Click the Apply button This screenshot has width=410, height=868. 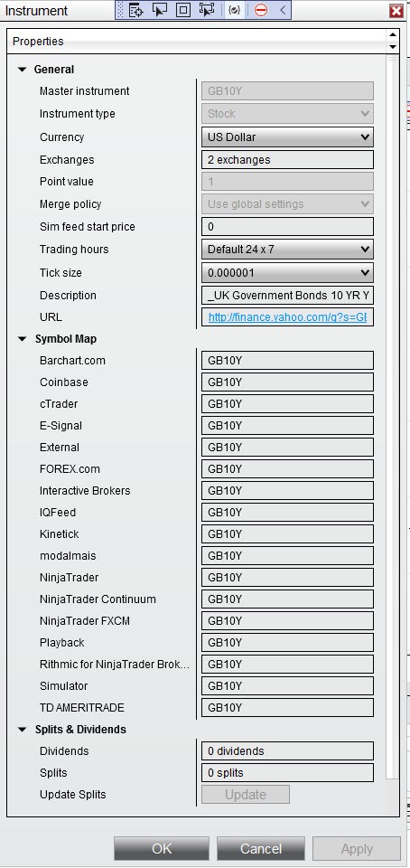(x=357, y=849)
